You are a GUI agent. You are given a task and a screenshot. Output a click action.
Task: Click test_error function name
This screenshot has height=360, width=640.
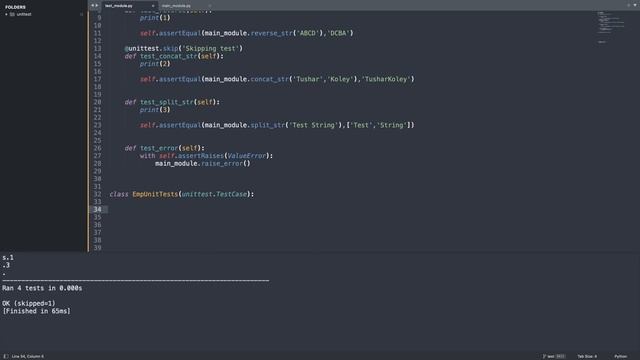[159, 148]
